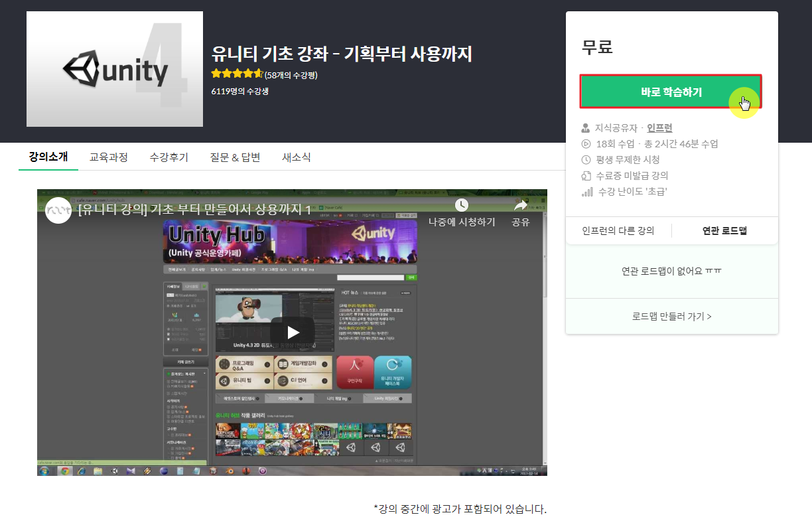Open the 강의소개 tab
Image resolution: width=812 pixels, height=531 pixels.
point(48,157)
